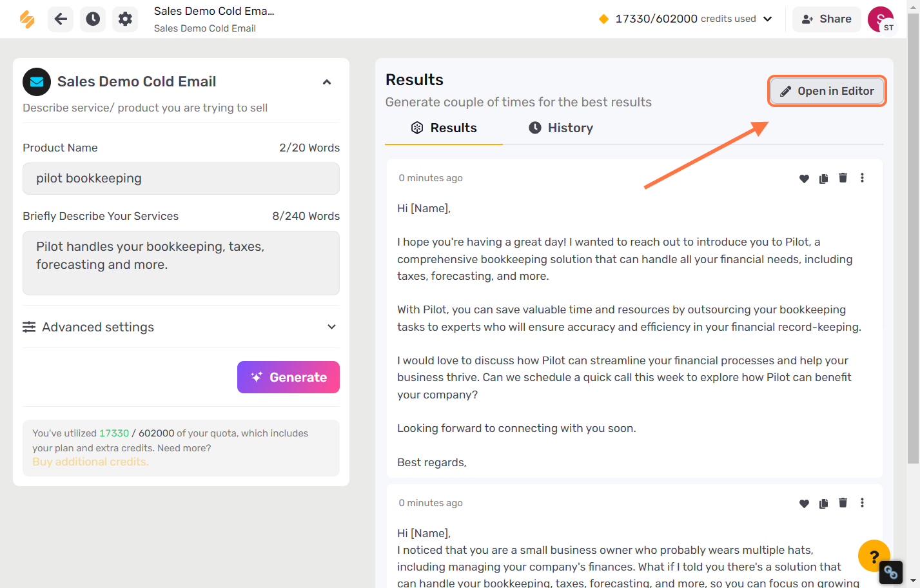Delete the second result with trash icon

click(x=843, y=503)
